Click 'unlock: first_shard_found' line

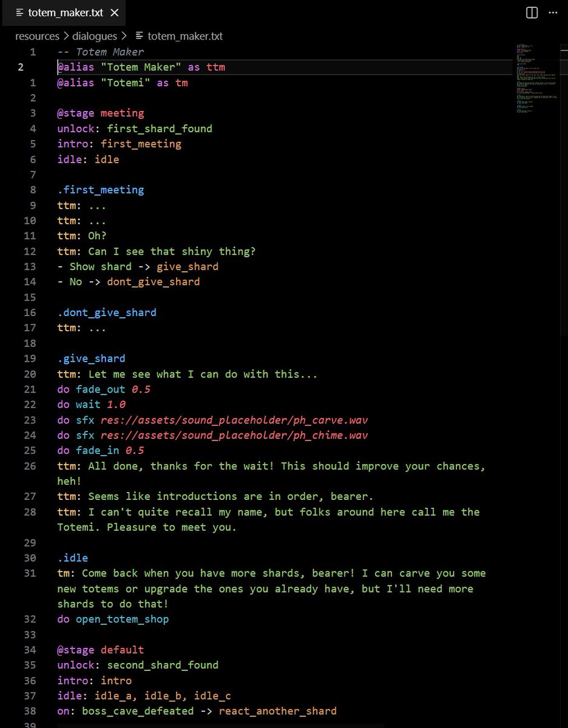135,129
